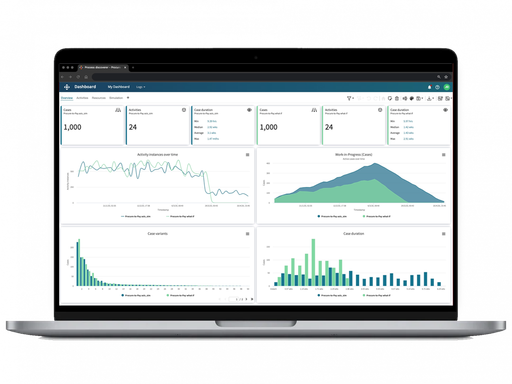Click the app logo beside Dashboard
This screenshot has height=384, width=512.
coord(67,87)
